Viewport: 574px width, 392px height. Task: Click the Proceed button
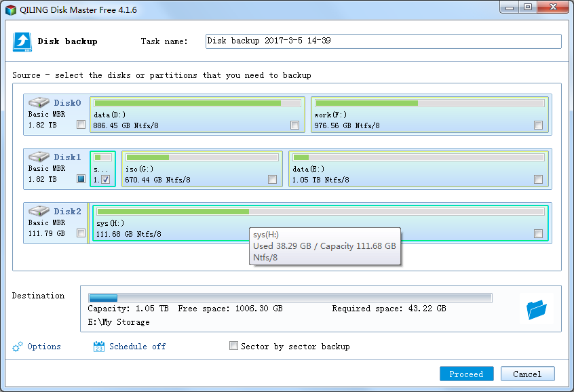tap(466, 374)
